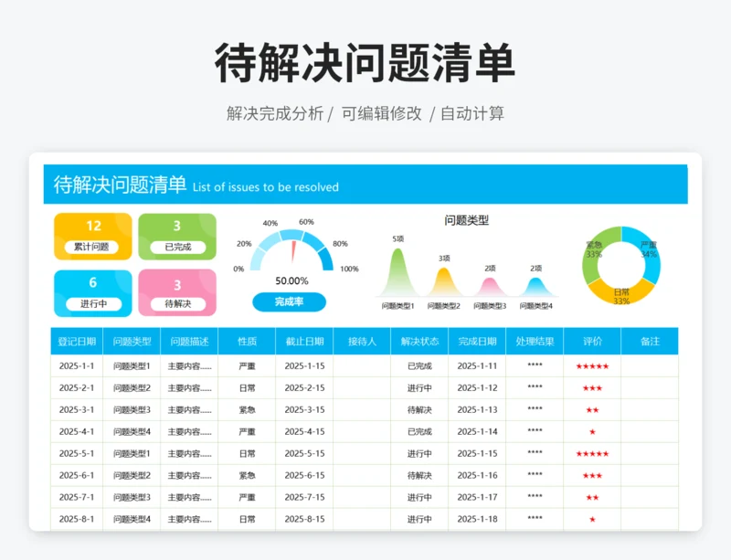The width and height of the screenshot is (731, 560).
Task: Select the 2025-1-13 completion date cell
Action: click(x=477, y=410)
